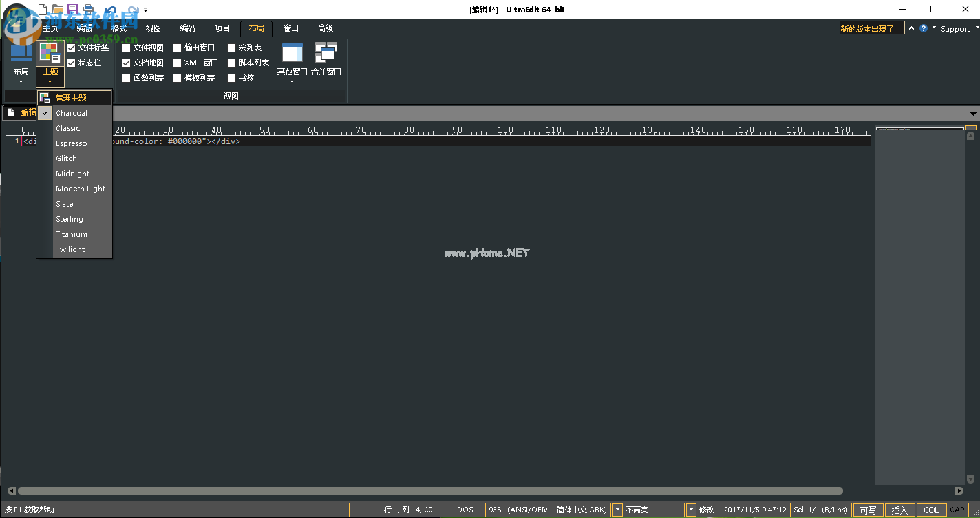Click the 新的版本出现了 update notice button
980x518 pixels.
pyautogui.click(x=871, y=28)
